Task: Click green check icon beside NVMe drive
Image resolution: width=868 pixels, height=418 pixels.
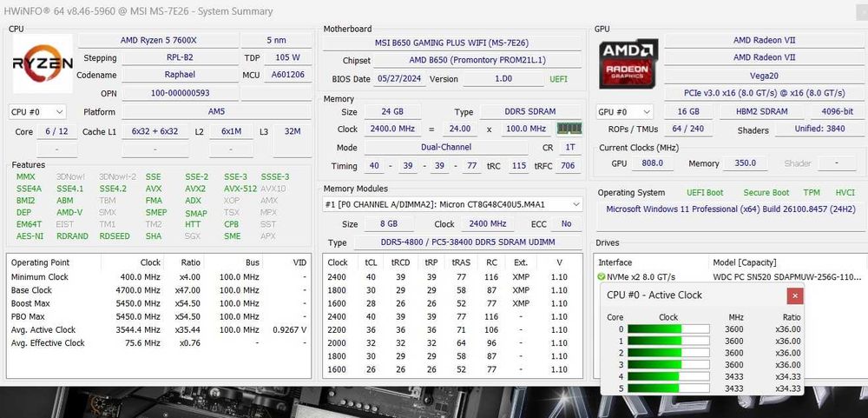Action: click(602, 276)
